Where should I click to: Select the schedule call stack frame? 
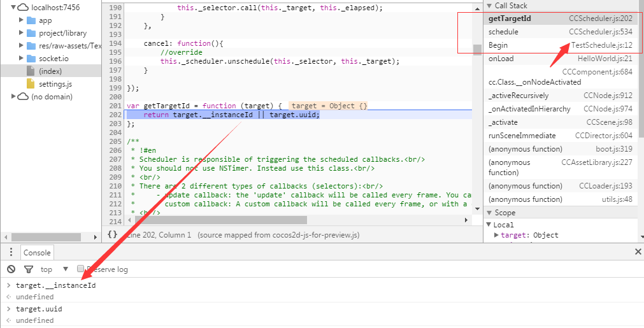point(561,32)
